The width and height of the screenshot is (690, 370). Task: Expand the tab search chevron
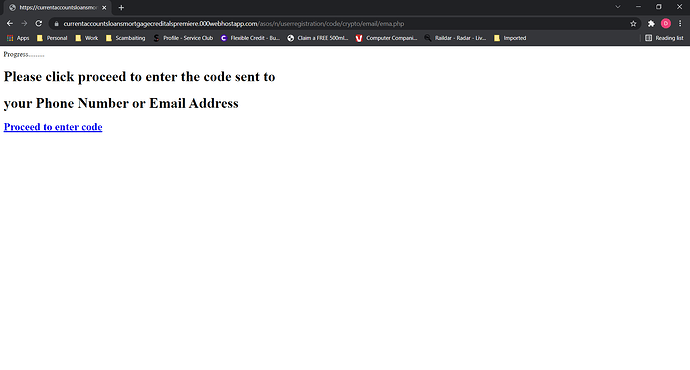(618, 7)
